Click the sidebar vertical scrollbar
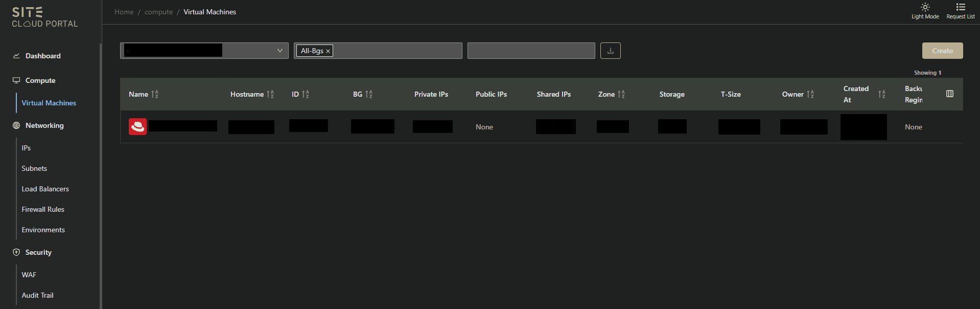This screenshot has width=980, height=309. click(x=101, y=174)
